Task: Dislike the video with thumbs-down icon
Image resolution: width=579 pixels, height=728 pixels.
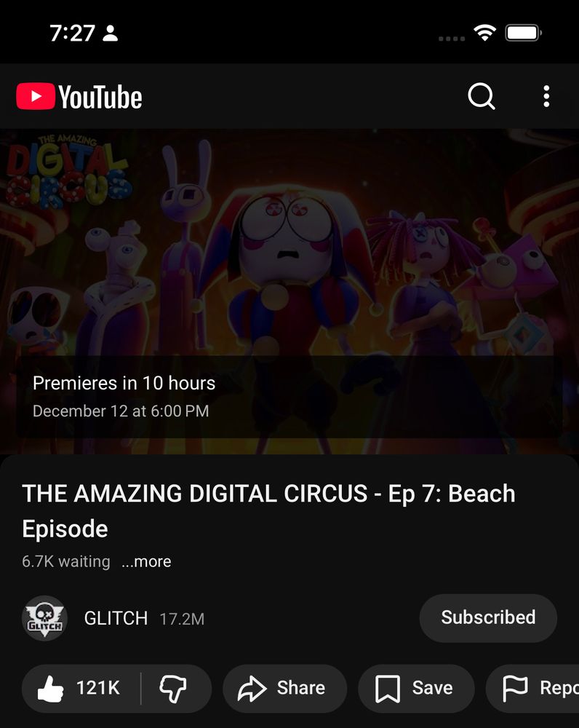Action: pos(173,689)
